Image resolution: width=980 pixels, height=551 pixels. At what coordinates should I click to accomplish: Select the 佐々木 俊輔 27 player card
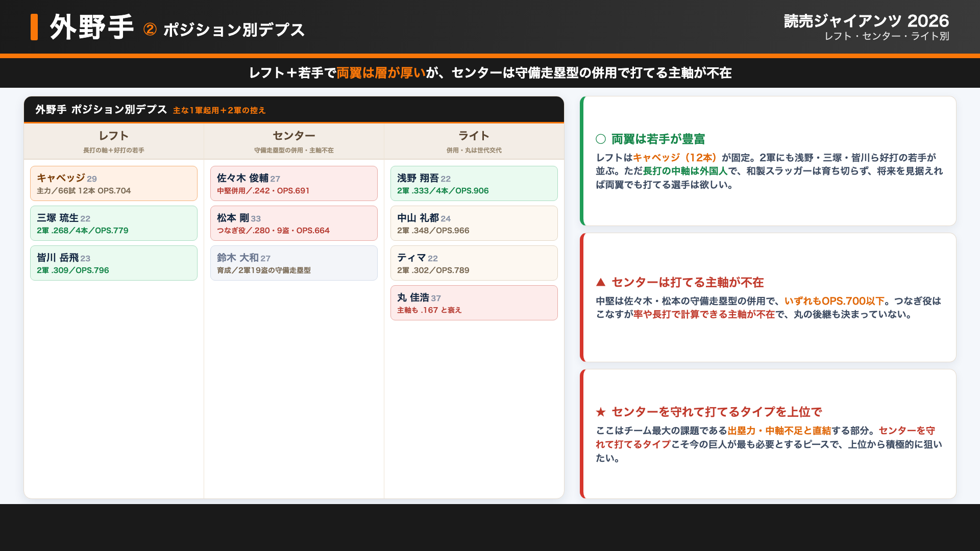click(294, 183)
